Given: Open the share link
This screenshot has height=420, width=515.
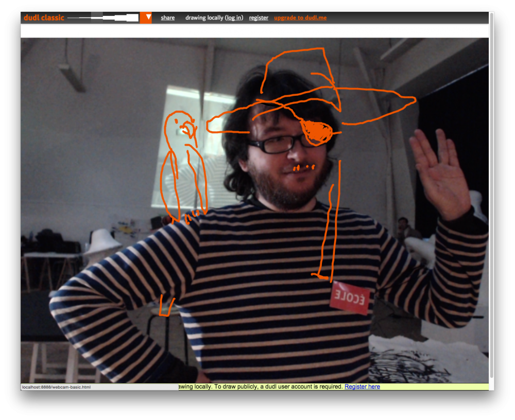Looking at the screenshot, I should point(167,17).
